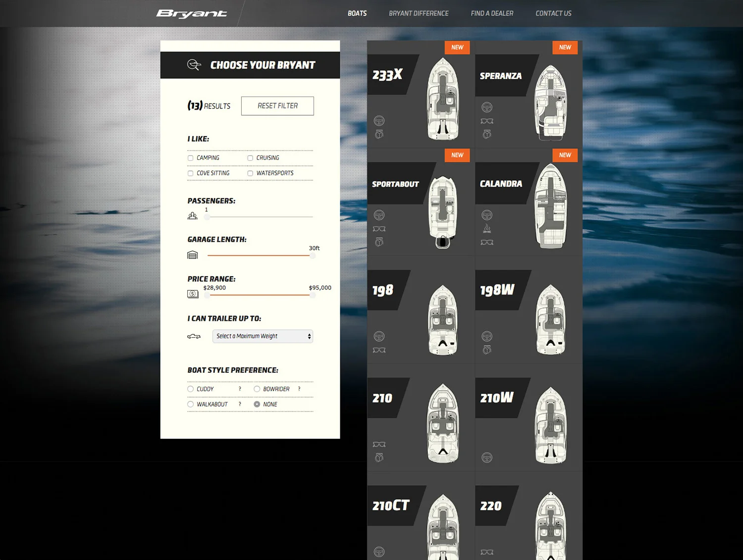Open the Bryant Difference menu item
The height and width of the screenshot is (560, 743).
[419, 13]
